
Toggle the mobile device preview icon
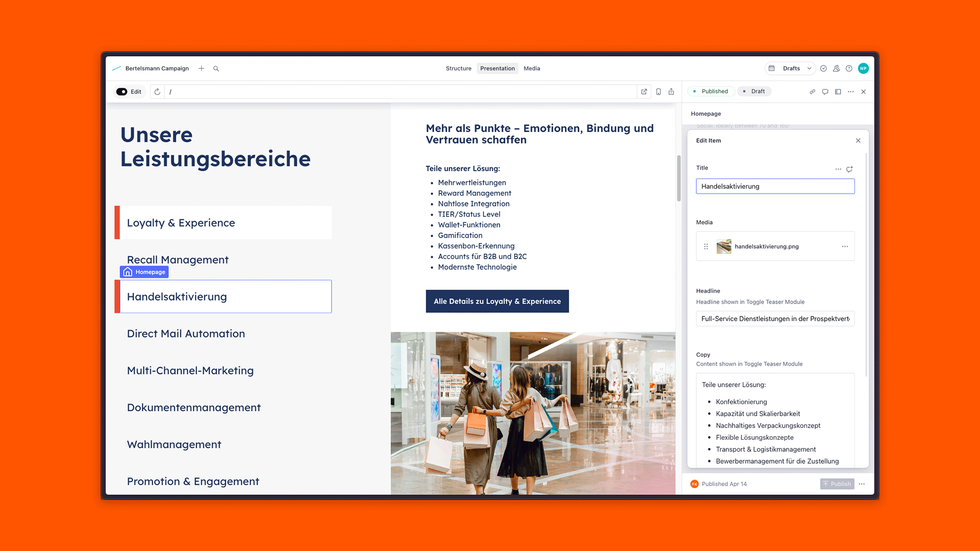coord(658,92)
